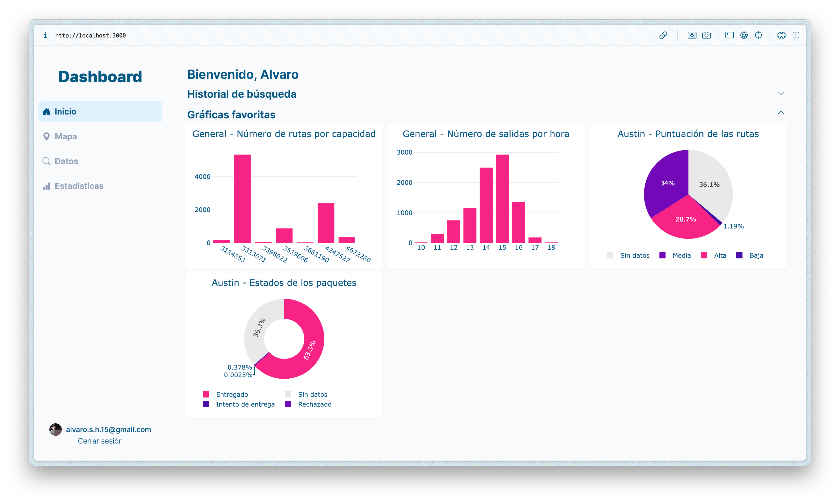Toggle Entregado legend entry

225,394
